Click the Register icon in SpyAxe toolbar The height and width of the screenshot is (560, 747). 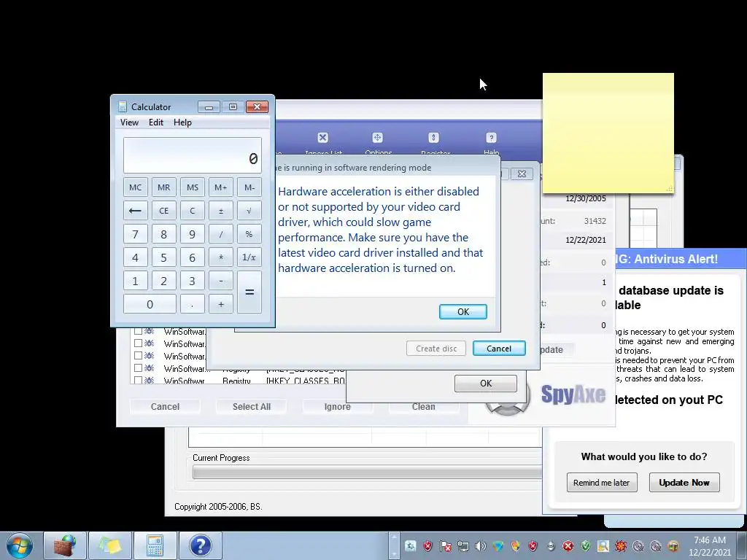(433, 138)
